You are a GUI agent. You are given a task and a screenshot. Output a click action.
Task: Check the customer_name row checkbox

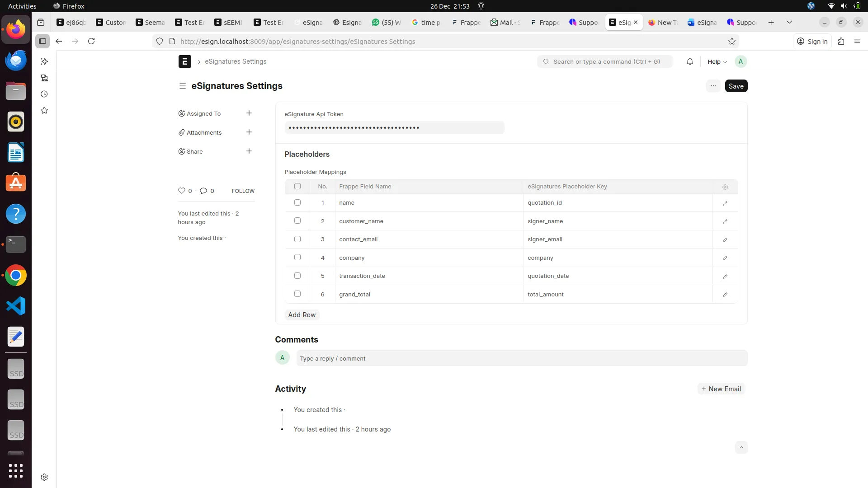coord(297,221)
